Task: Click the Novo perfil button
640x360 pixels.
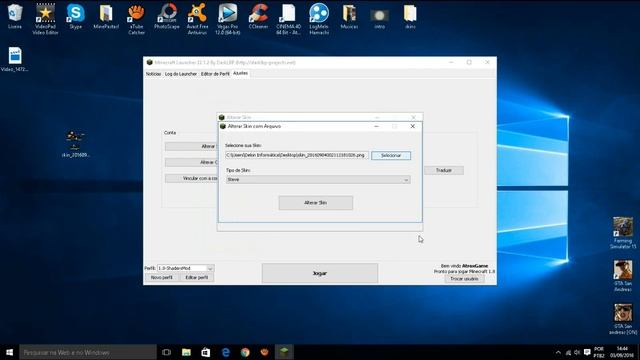Action: coord(162,278)
